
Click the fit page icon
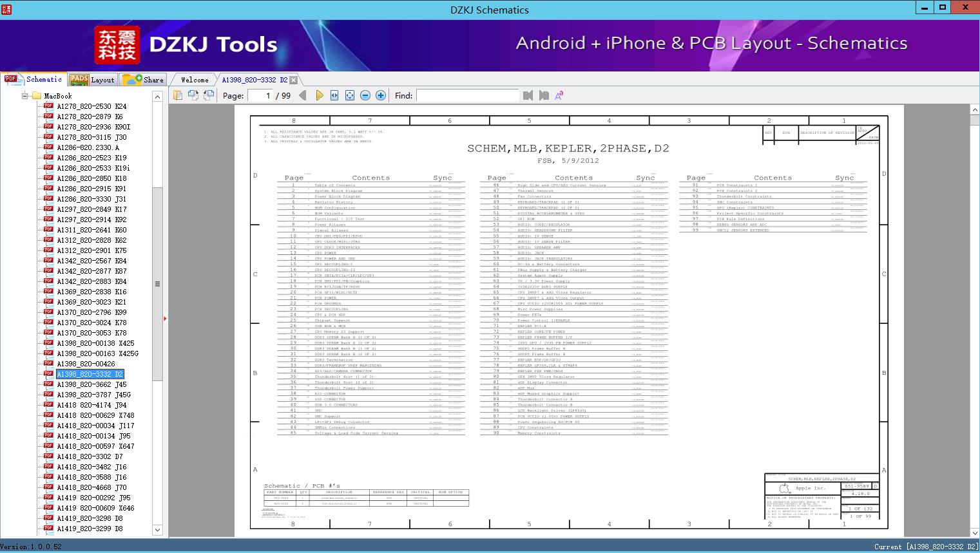coord(350,95)
